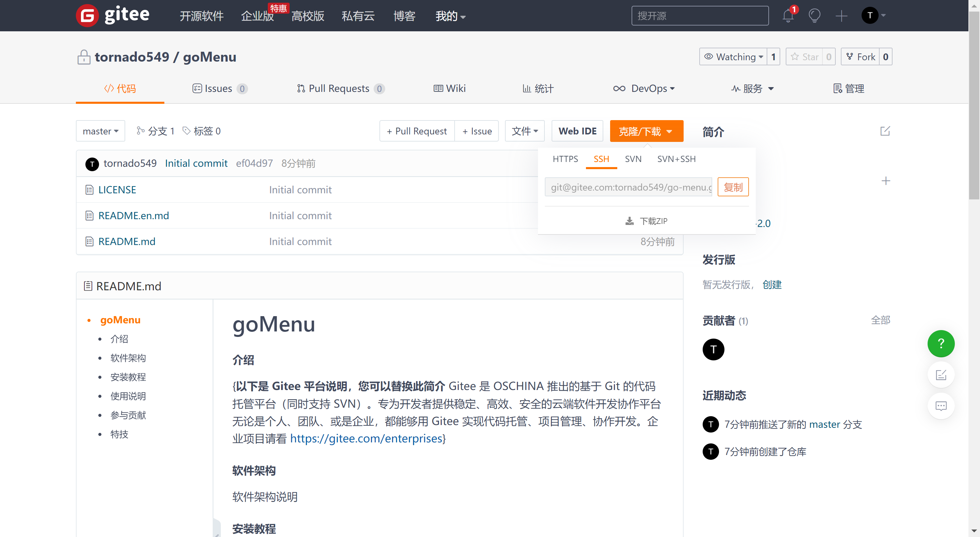The image size is (980, 537).
Task: Open the 私有云 nav link
Action: pos(358,16)
